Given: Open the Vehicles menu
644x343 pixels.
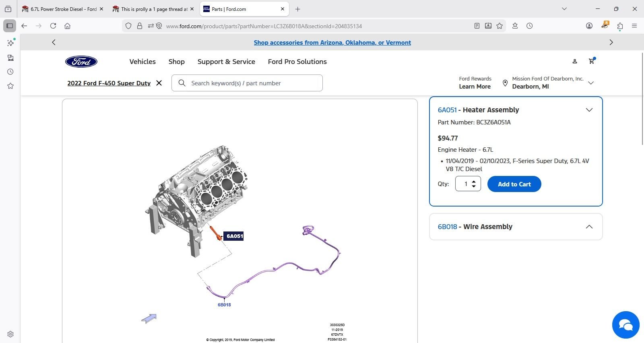Looking at the screenshot, I should pos(142,62).
